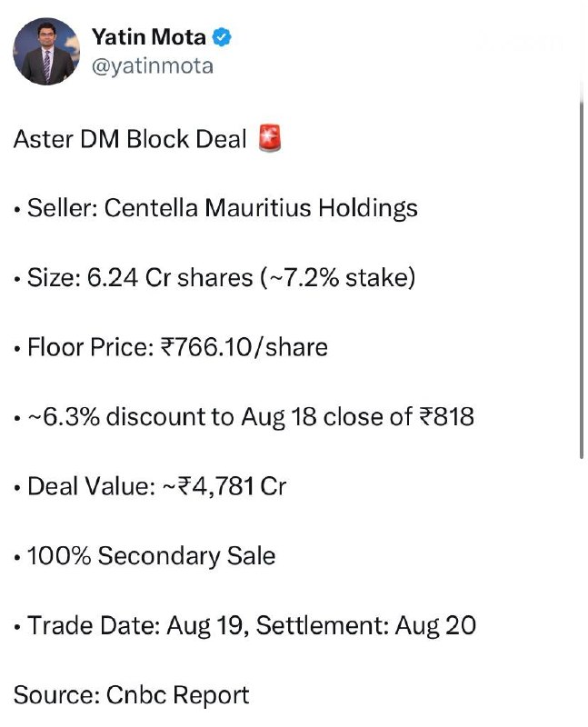Viewport: 588px width, 727px height.
Task: Click the Trade Date Aug 19 text
Action: 135,625
